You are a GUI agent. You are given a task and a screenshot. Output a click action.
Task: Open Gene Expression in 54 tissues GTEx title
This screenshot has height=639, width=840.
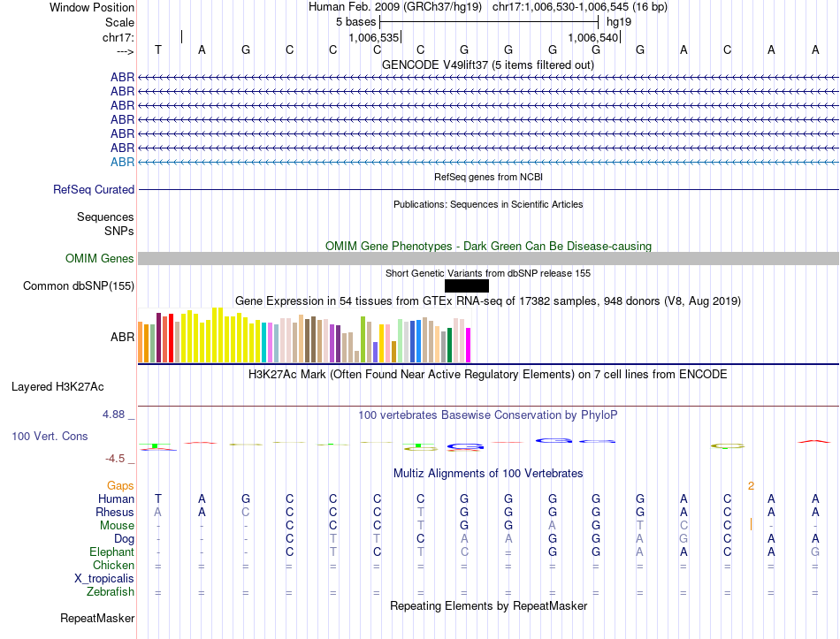488,301
